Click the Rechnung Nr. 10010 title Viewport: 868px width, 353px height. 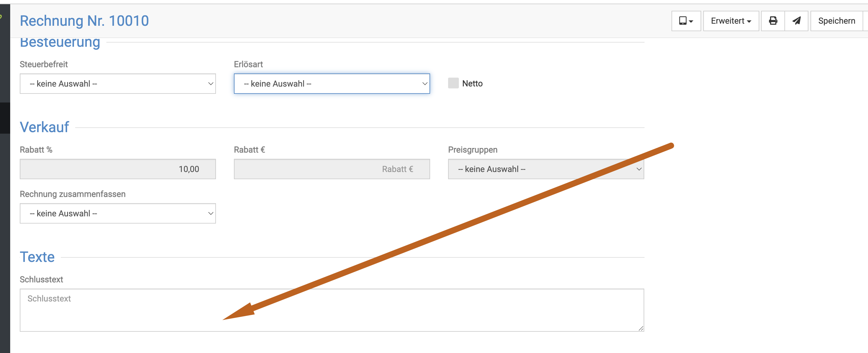pyautogui.click(x=84, y=21)
